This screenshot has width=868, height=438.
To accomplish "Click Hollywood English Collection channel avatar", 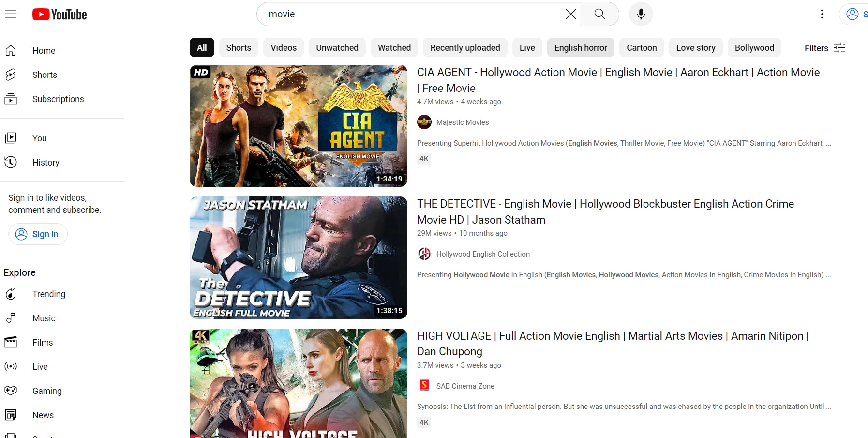I will (x=424, y=254).
